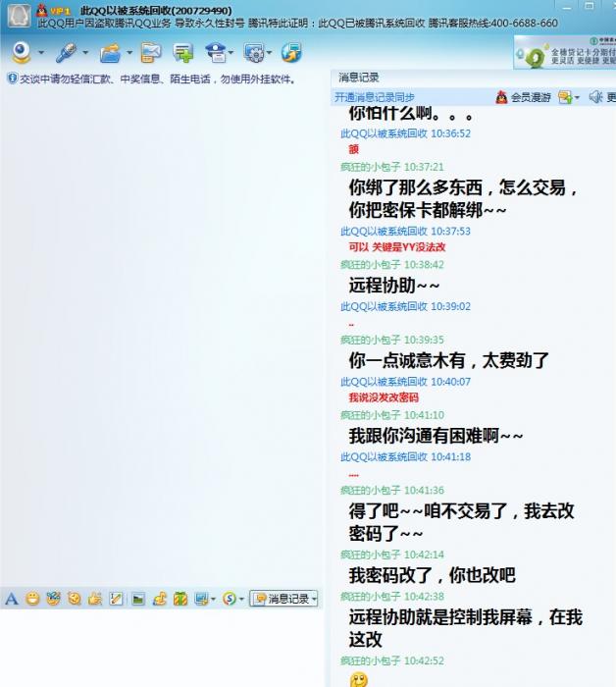Send a window shake nudge icon
This screenshot has height=687, width=616.
[75, 598]
